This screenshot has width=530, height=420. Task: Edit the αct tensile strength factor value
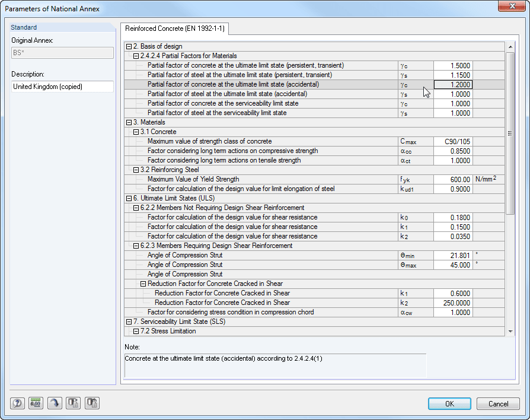click(453, 160)
